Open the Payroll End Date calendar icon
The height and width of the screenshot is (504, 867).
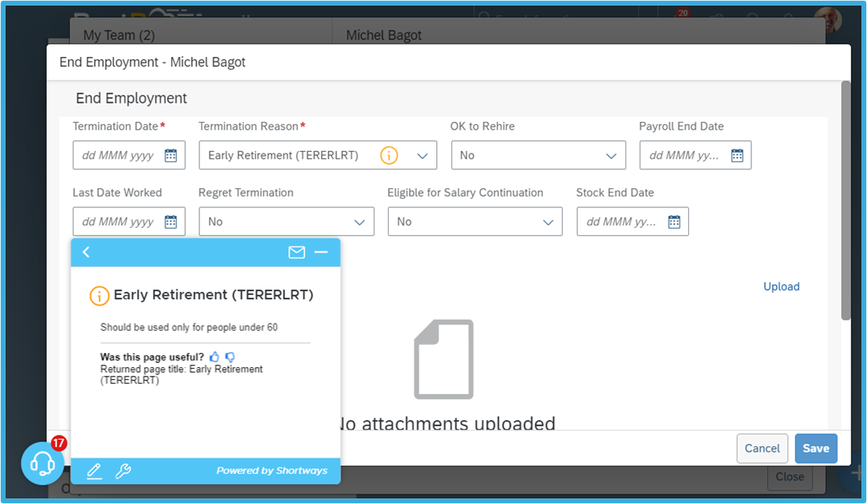coord(737,155)
